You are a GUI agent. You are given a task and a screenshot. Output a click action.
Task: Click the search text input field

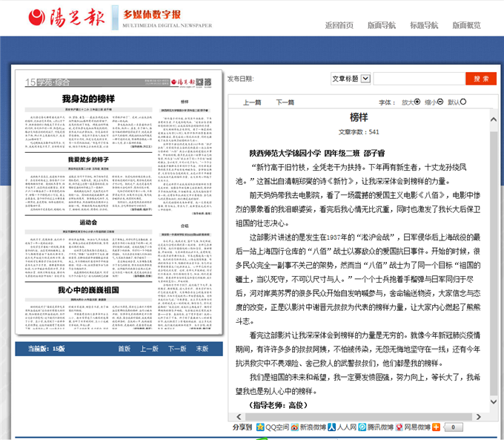pyautogui.click(x=420, y=79)
